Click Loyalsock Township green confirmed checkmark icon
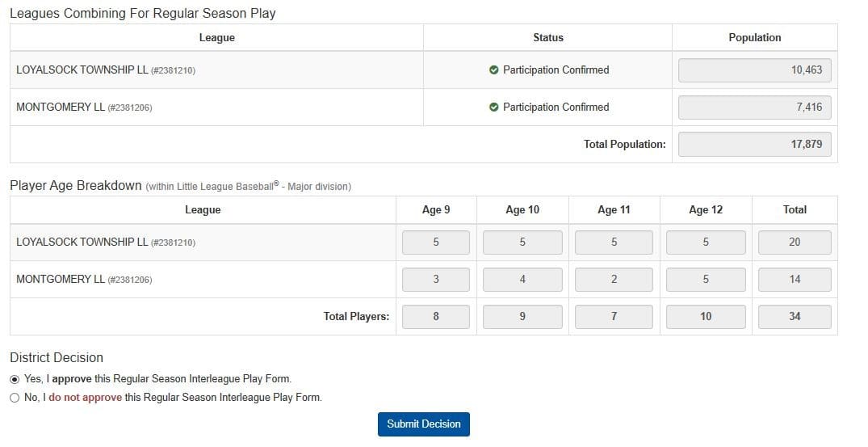The height and width of the screenshot is (447, 868). coord(494,70)
